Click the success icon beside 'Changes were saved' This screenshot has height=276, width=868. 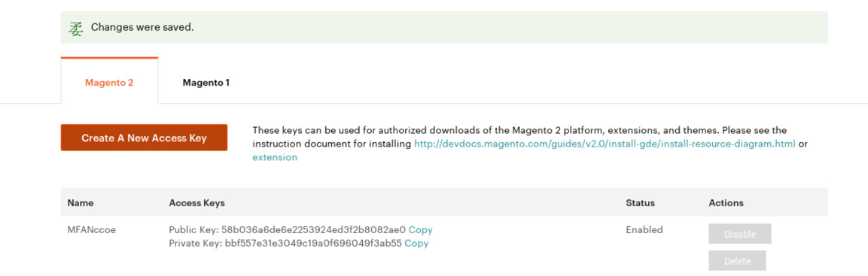tap(75, 29)
